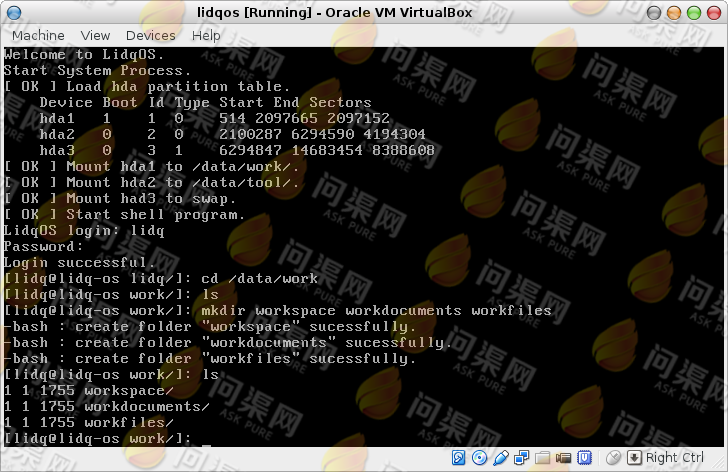This screenshot has width=728, height=472.
Task: Click the CPU virtualization features indicator
Action: tap(584, 458)
